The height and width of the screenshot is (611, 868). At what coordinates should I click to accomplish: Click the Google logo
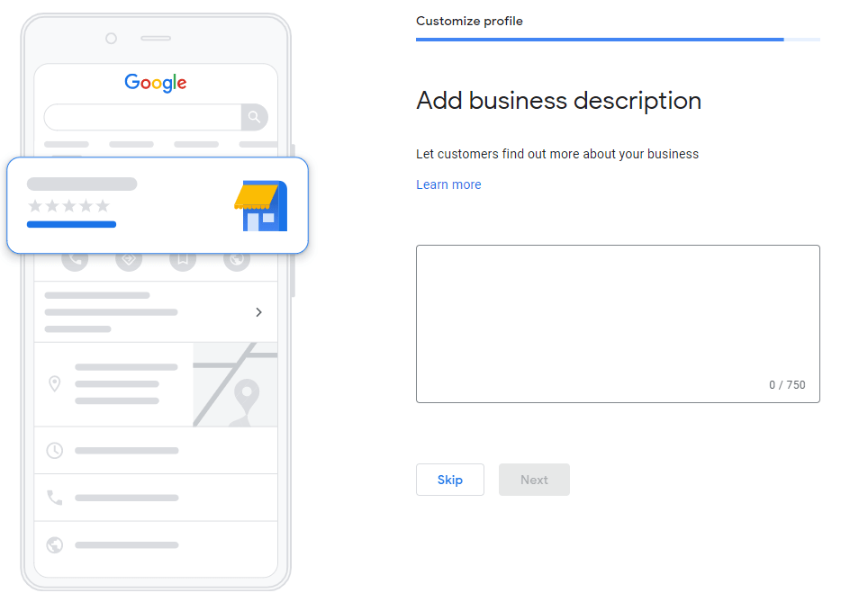click(155, 83)
